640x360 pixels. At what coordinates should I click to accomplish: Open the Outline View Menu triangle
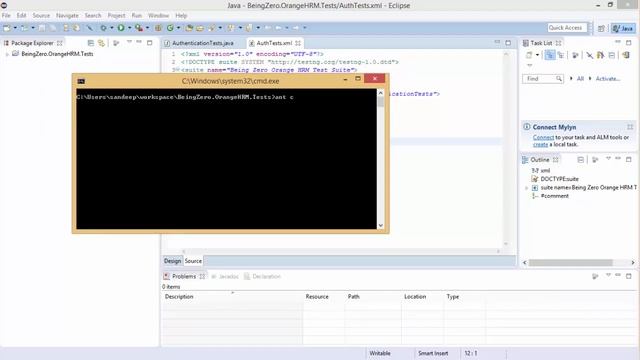coord(608,159)
